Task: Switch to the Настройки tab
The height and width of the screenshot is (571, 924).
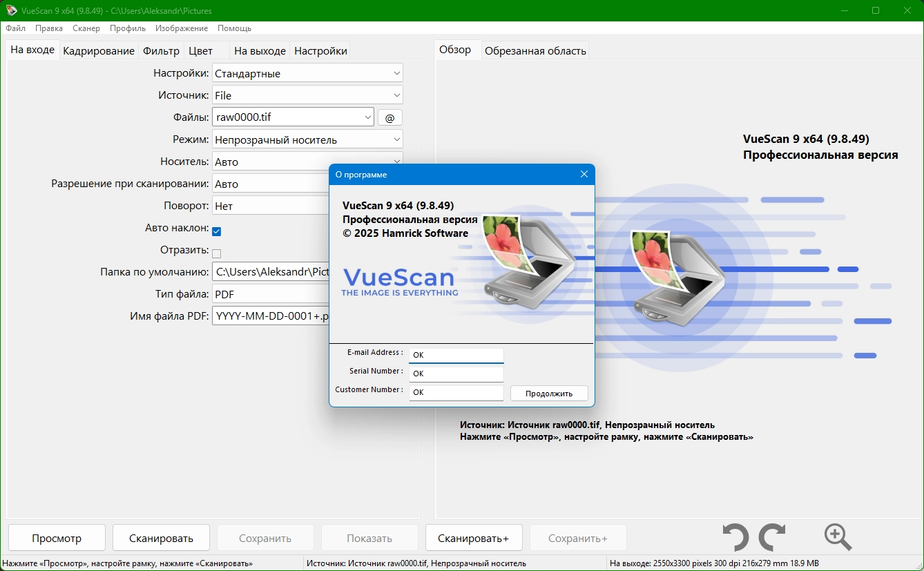Action: pyautogui.click(x=320, y=50)
